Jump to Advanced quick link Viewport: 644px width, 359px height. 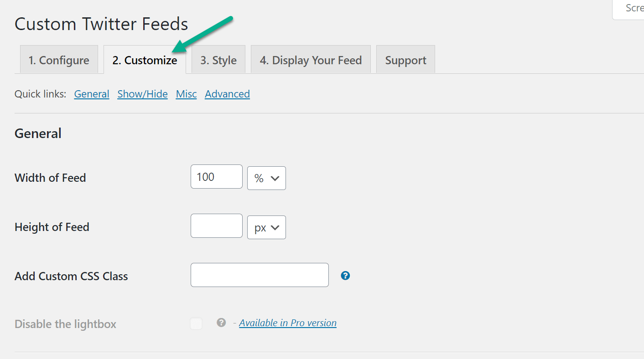click(227, 94)
